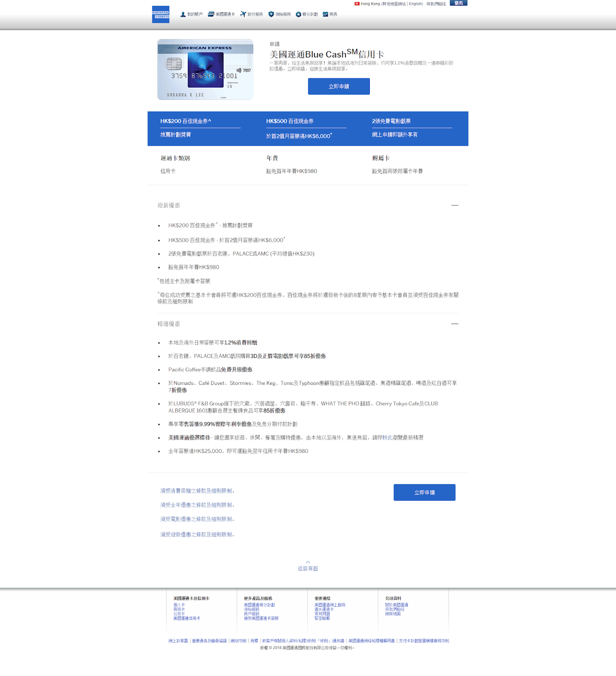The height and width of the screenshot is (676, 616).
Task: Open 保險服務 footer link
Action: 252,609
